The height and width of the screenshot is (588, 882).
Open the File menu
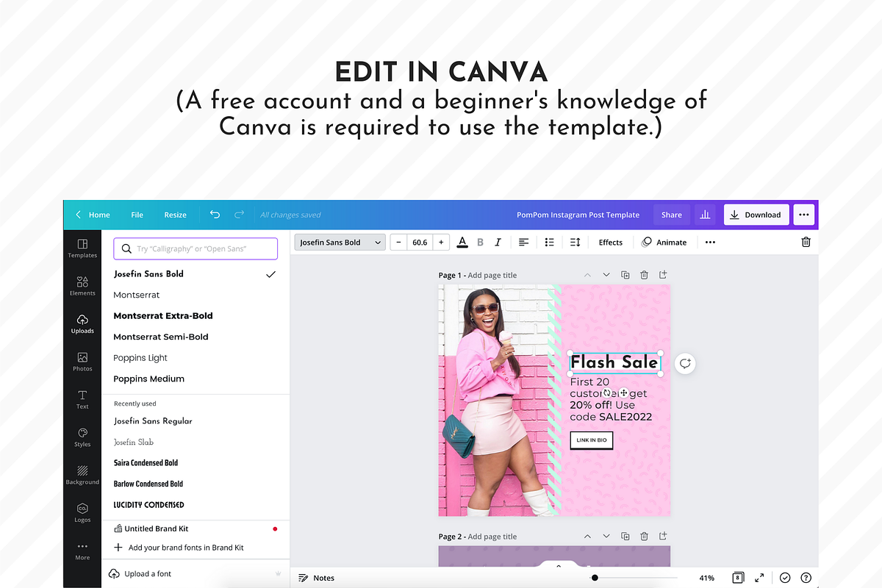point(137,215)
